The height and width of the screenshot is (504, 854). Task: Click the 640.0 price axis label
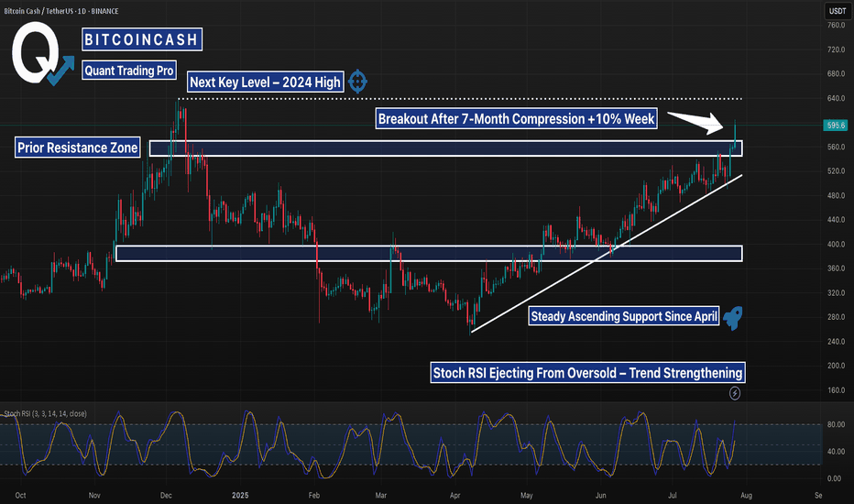click(x=836, y=99)
